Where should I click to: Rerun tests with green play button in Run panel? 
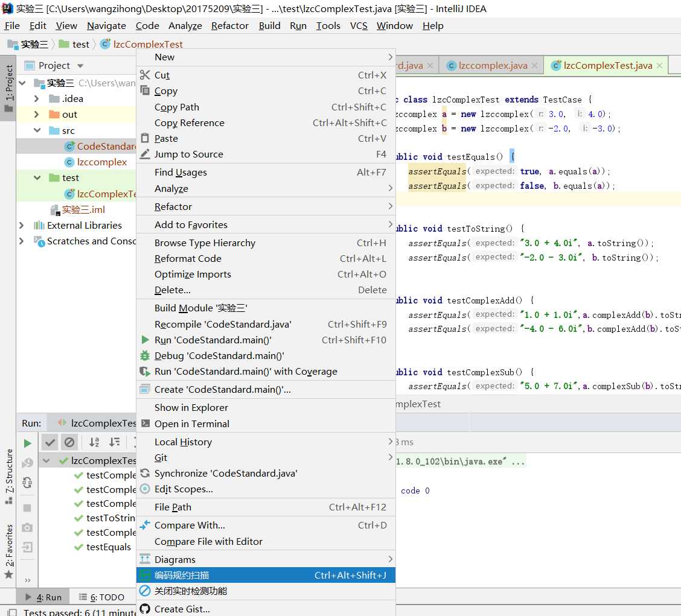(27, 443)
